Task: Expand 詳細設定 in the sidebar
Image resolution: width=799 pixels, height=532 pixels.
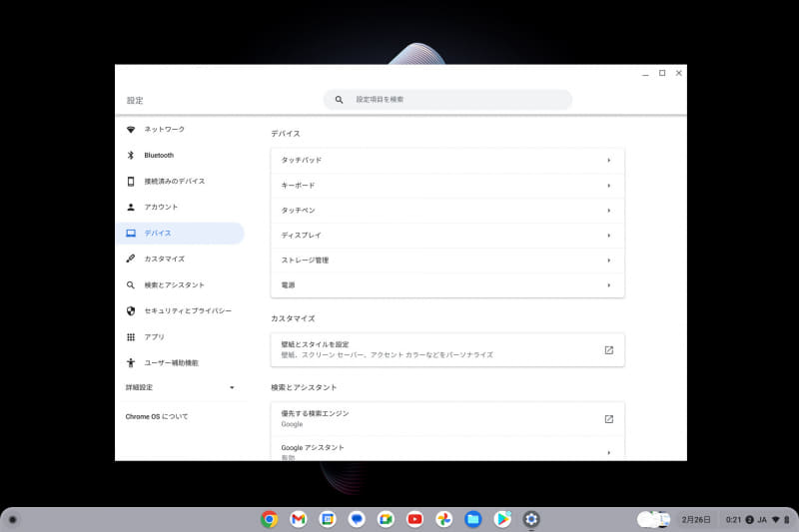Action: click(x=181, y=387)
